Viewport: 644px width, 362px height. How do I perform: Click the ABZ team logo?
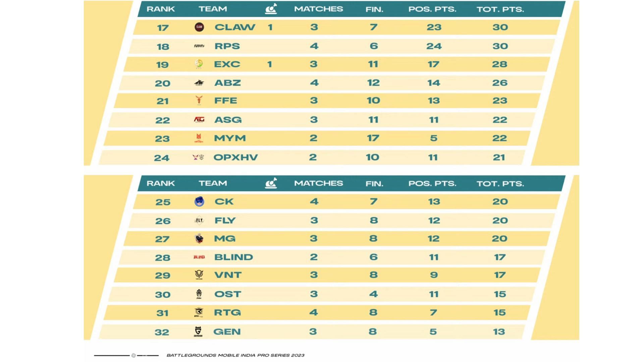[199, 83]
